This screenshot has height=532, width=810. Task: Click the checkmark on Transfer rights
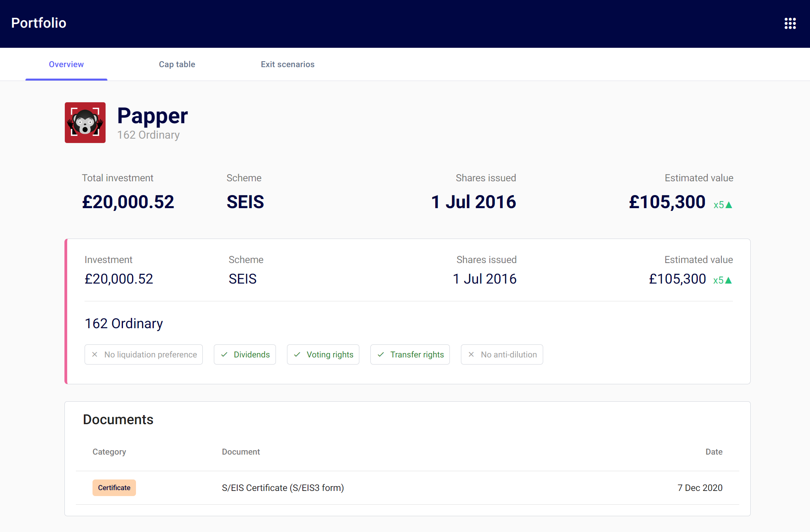[381, 354]
